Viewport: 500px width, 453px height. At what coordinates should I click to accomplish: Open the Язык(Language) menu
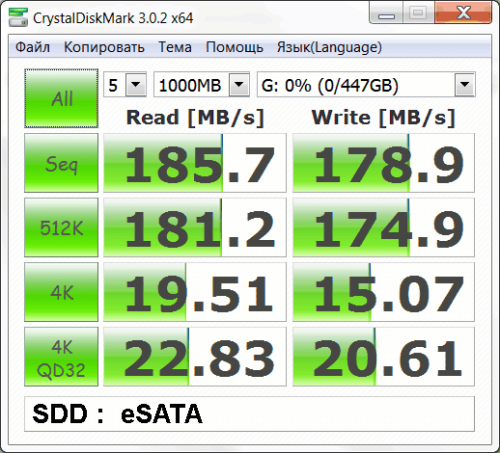[x=329, y=47]
